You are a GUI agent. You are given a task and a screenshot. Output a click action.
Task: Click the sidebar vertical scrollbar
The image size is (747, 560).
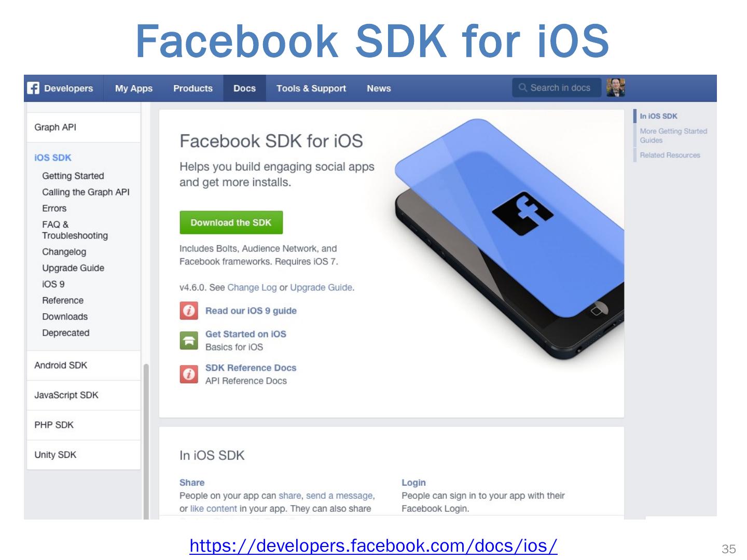(x=146, y=441)
